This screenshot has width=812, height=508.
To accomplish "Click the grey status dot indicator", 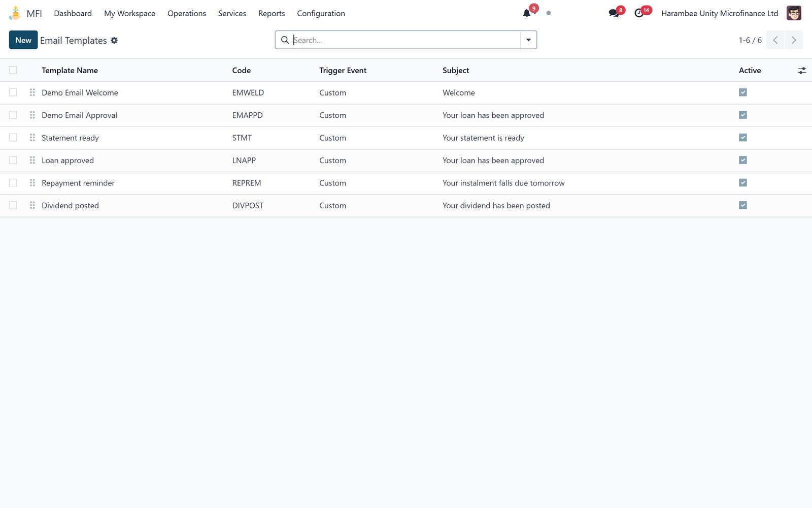I will pos(549,13).
